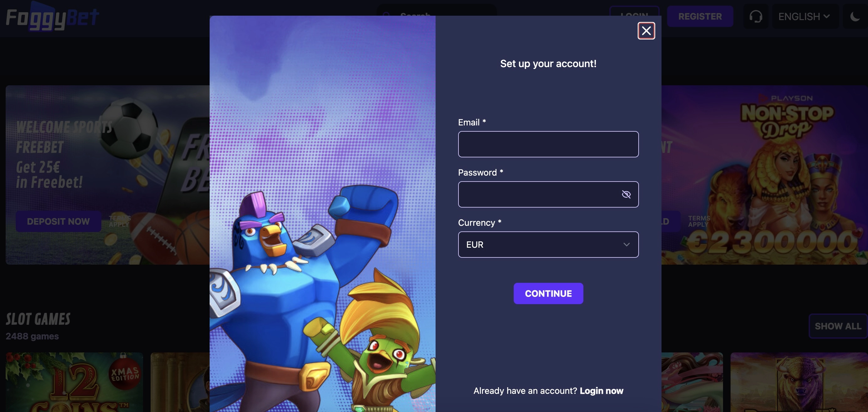Image resolution: width=868 pixels, height=412 pixels.
Task: Open the Non-Stop Drop promotion banner
Action: click(x=764, y=175)
